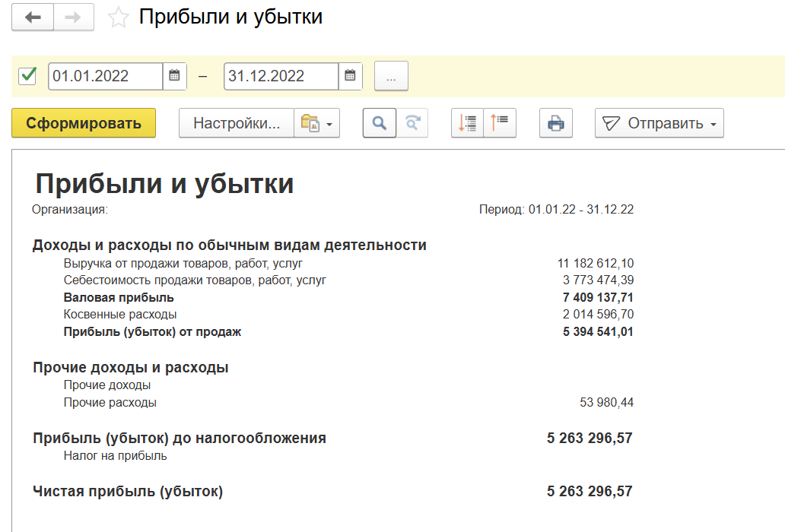
Task: Open the Отправить dropdown
Action: pos(659,123)
